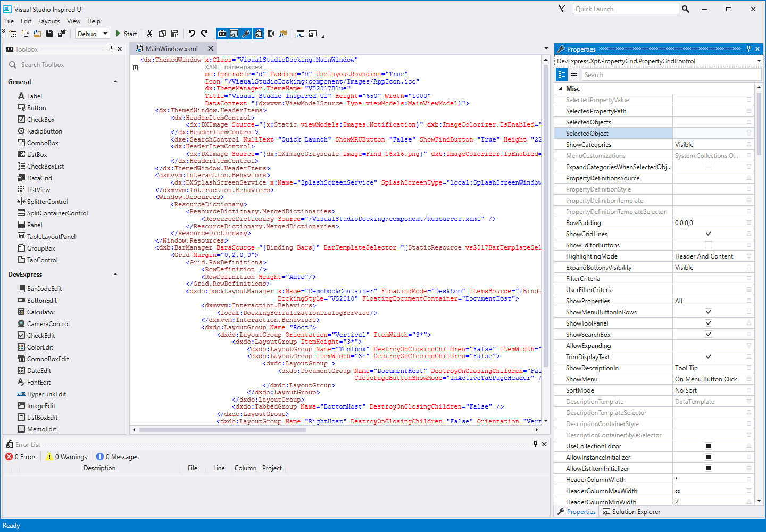The height and width of the screenshot is (532, 766).
Task: Expand the XAML namespaces code region
Action: (x=135, y=68)
